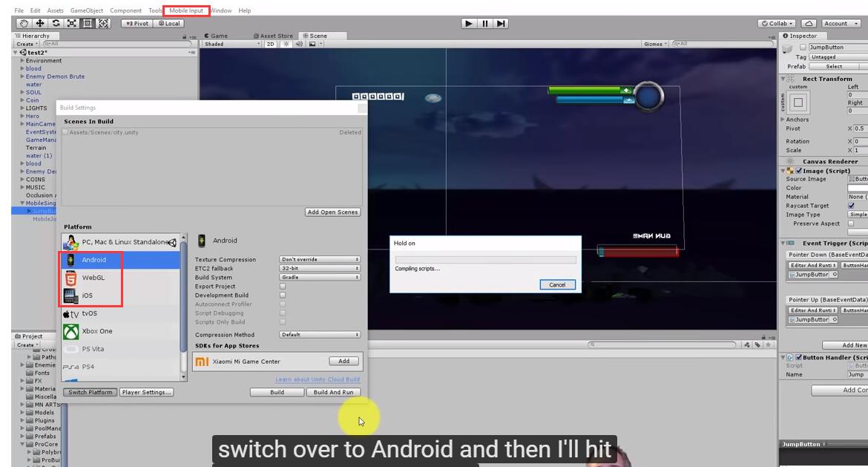
Task: Open Texture Compression dropdown
Action: pos(320,259)
